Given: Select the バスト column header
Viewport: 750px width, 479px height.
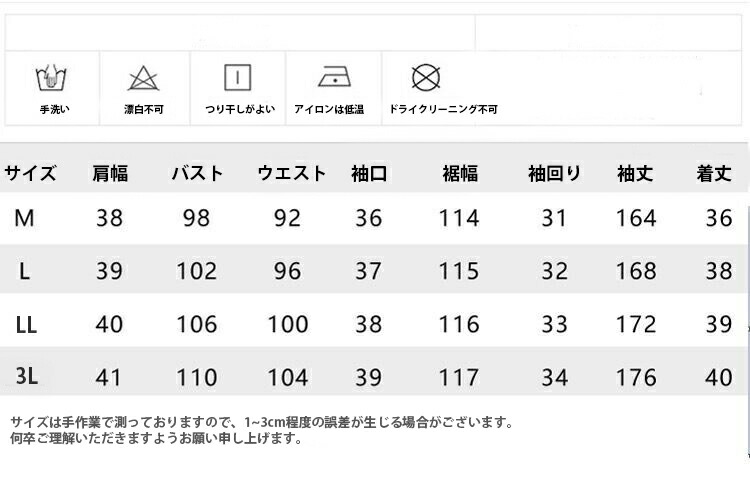Looking at the screenshot, I should pyautogui.click(x=197, y=173).
